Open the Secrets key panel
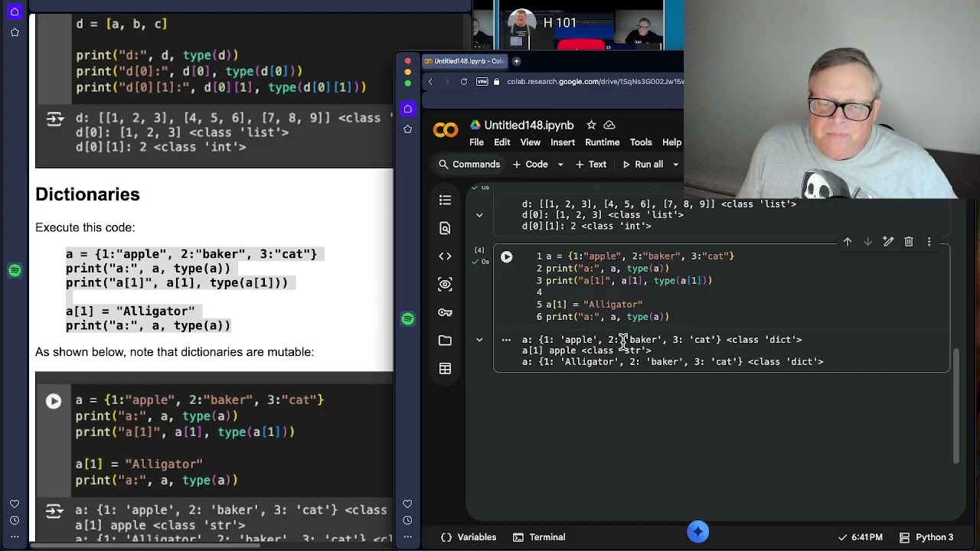 445,312
